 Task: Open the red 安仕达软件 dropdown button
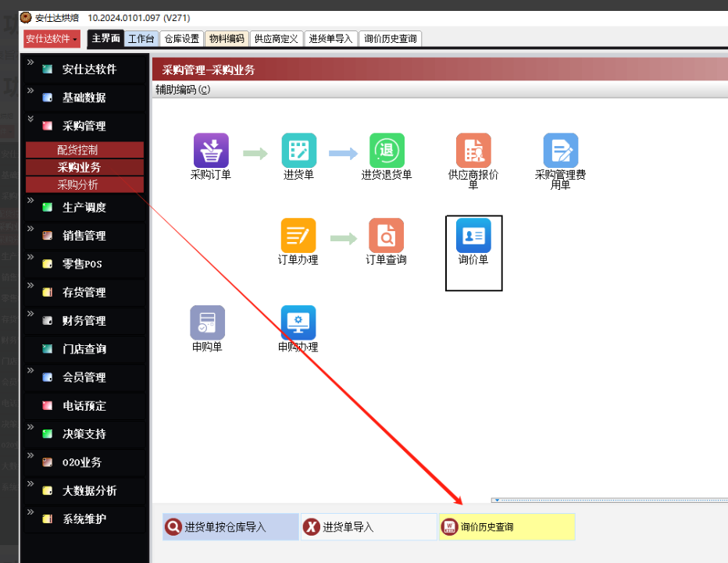(x=52, y=38)
